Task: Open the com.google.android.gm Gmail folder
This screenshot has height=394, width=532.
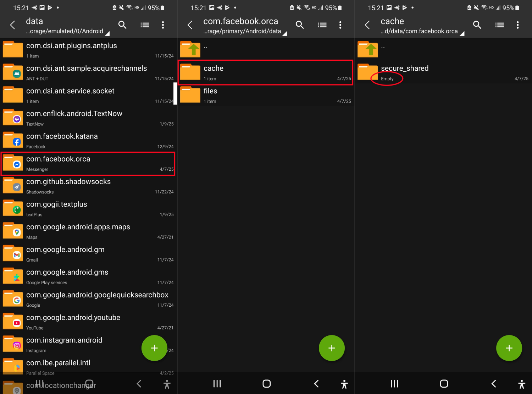Action: click(x=88, y=254)
